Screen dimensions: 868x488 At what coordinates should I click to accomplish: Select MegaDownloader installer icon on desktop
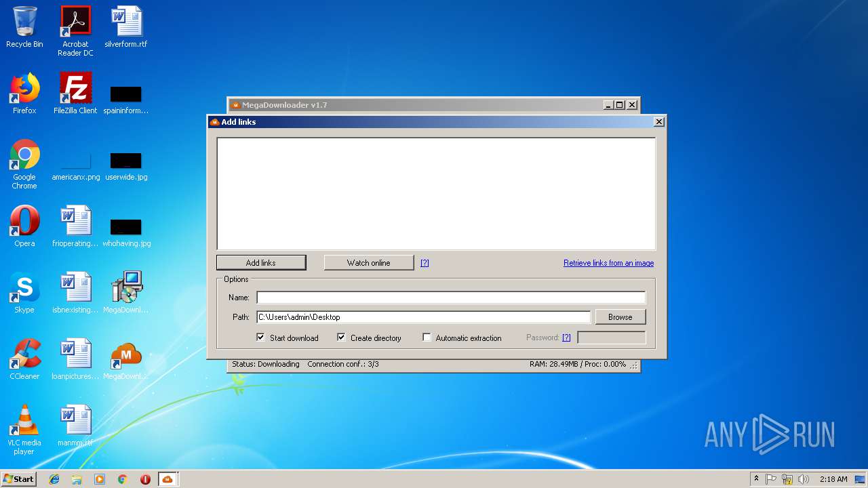[x=126, y=293]
